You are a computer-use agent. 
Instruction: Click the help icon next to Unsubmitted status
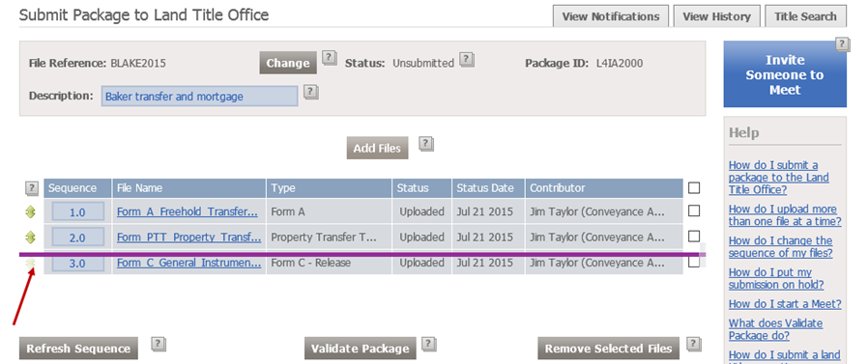click(x=467, y=59)
